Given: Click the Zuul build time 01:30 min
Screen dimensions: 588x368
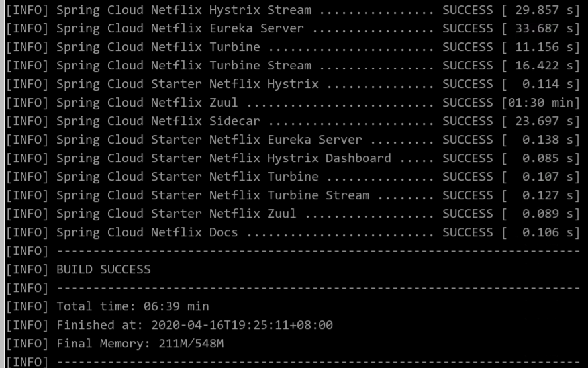Looking at the screenshot, I should (541, 103).
